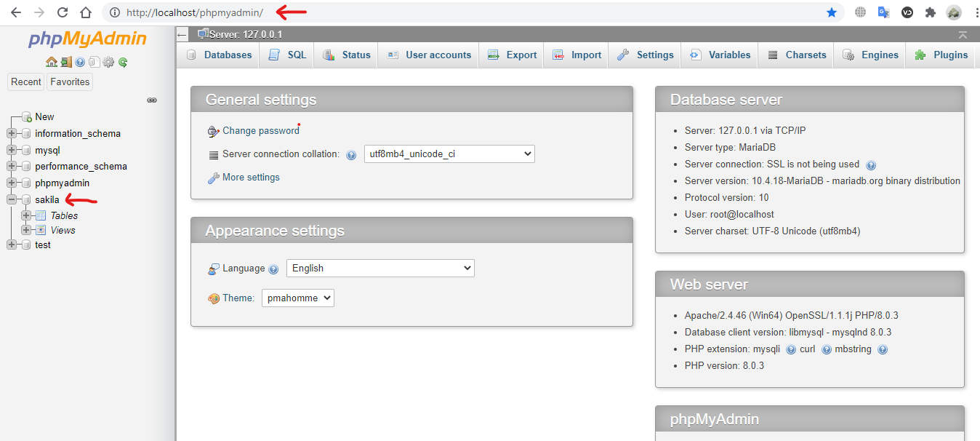Click help icon after mbstring extension

(883, 349)
